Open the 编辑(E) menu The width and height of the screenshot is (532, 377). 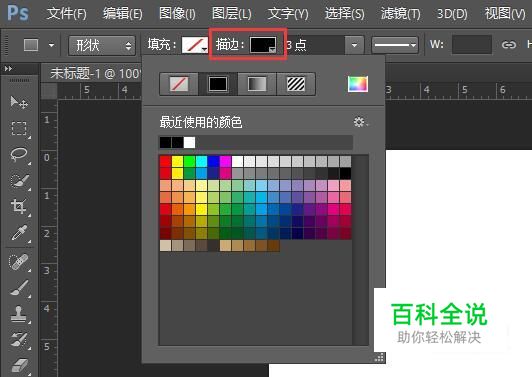[122, 14]
